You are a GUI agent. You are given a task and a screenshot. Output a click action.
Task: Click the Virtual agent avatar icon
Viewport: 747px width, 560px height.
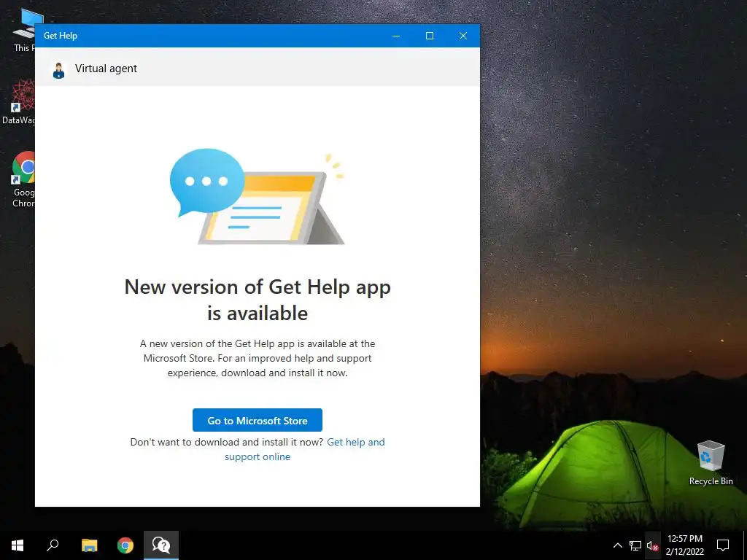point(58,70)
